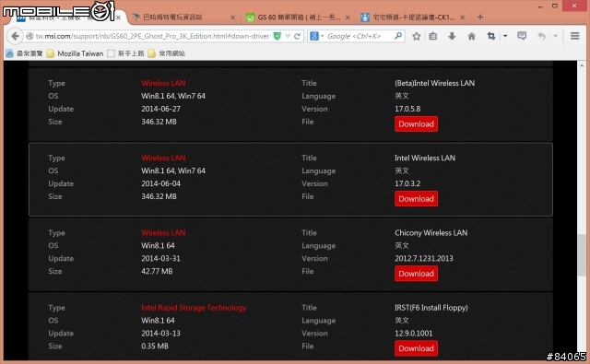The width and height of the screenshot is (590, 364).
Task: Download the Chicony Wireless LAN driver
Action: tap(416, 274)
